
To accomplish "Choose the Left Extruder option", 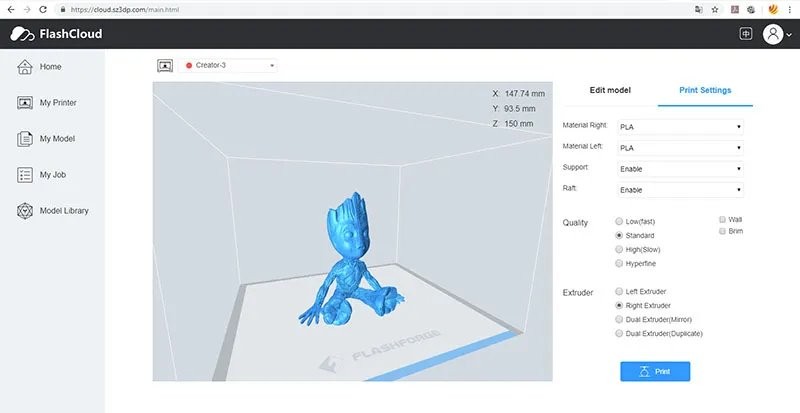I will click(x=620, y=291).
